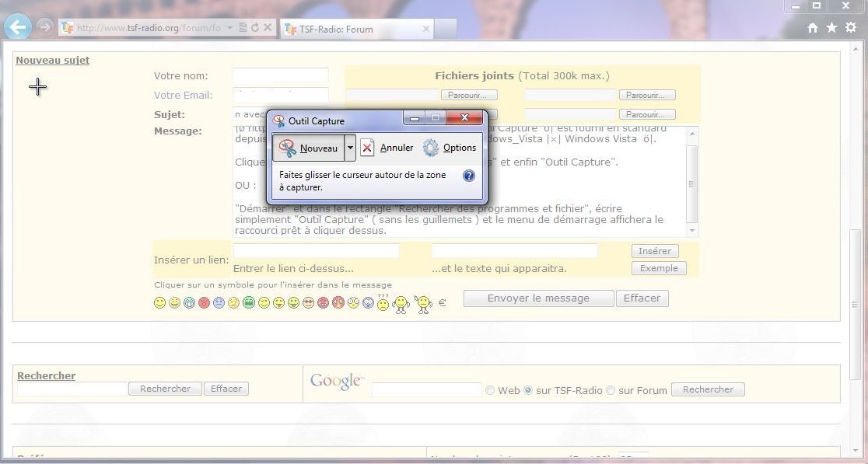Click the Rechercher button in the forum search section
868x464 pixels.
tap(165, 389)
